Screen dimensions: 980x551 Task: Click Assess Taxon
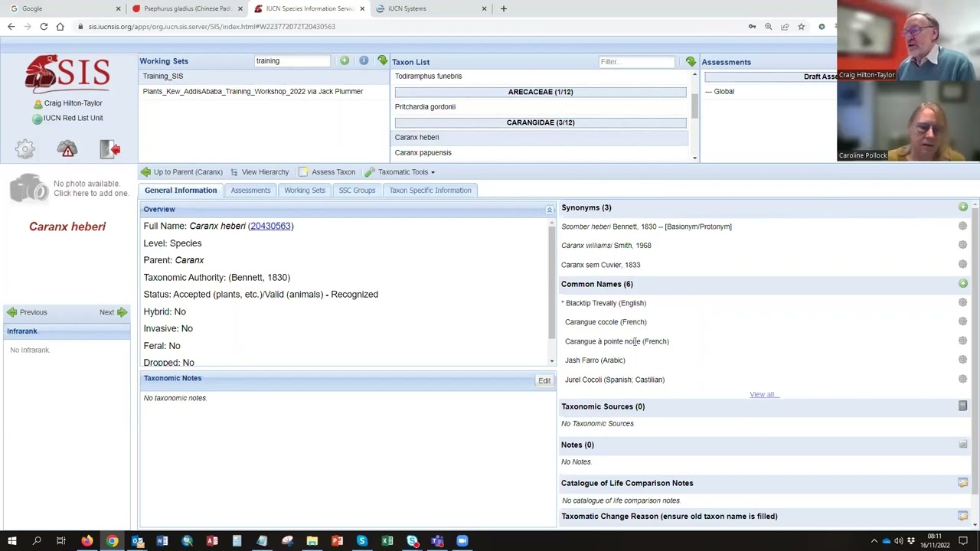point(327,172)
